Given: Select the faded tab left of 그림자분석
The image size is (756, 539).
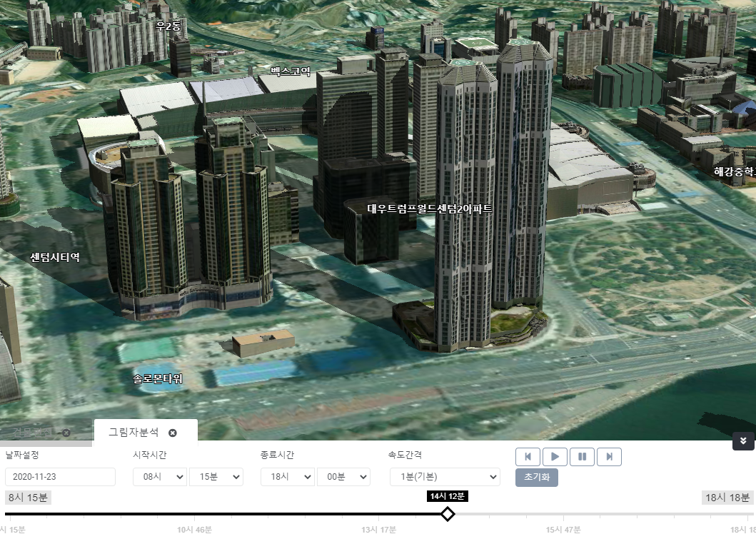Looking at the screenshot, I should [32, 433].
